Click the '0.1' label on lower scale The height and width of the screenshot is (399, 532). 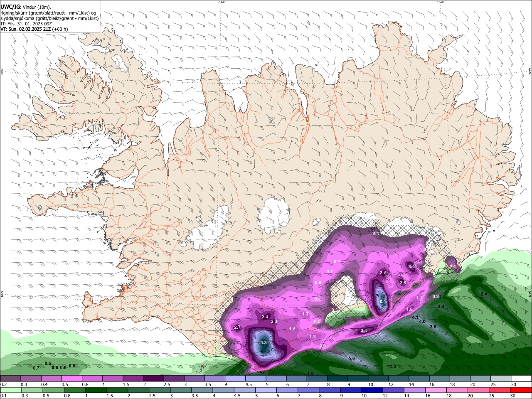click(3, 396)
